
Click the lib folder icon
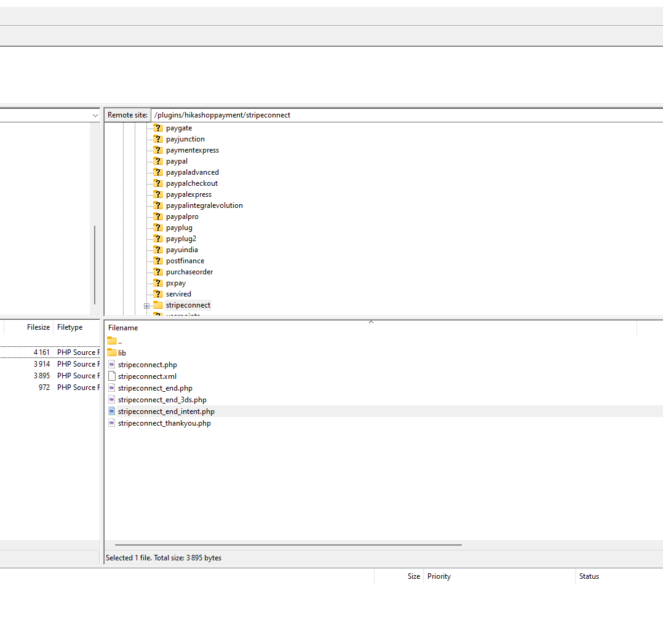point(112,352)
